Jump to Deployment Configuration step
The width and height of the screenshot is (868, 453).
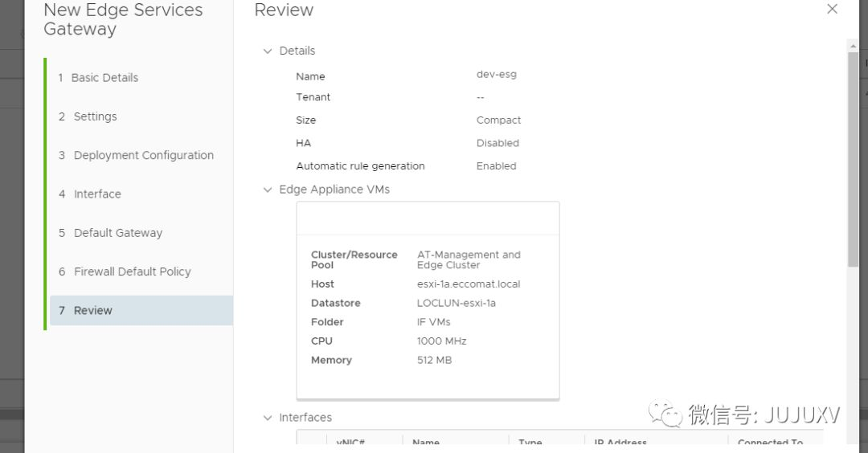click(143, 155)
